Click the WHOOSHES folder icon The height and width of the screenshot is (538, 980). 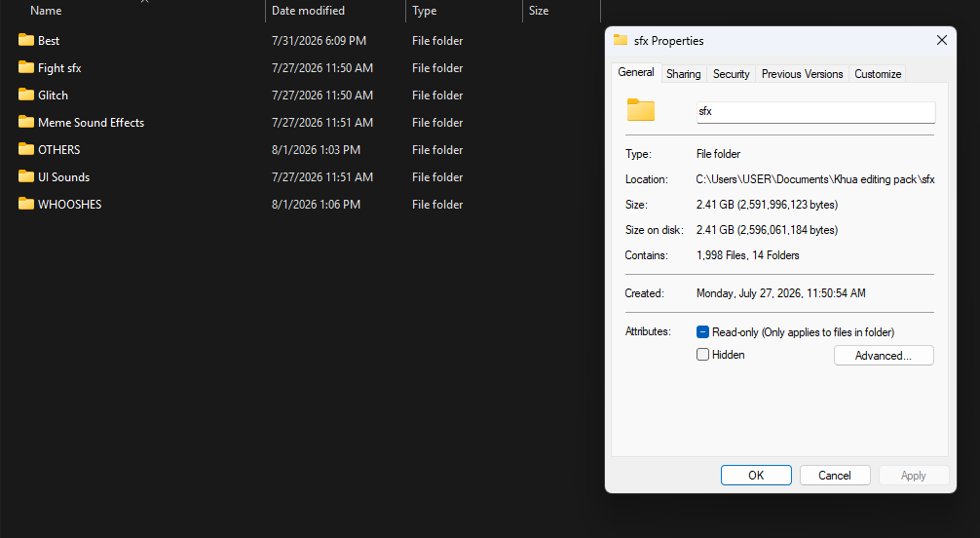[26, 204]
